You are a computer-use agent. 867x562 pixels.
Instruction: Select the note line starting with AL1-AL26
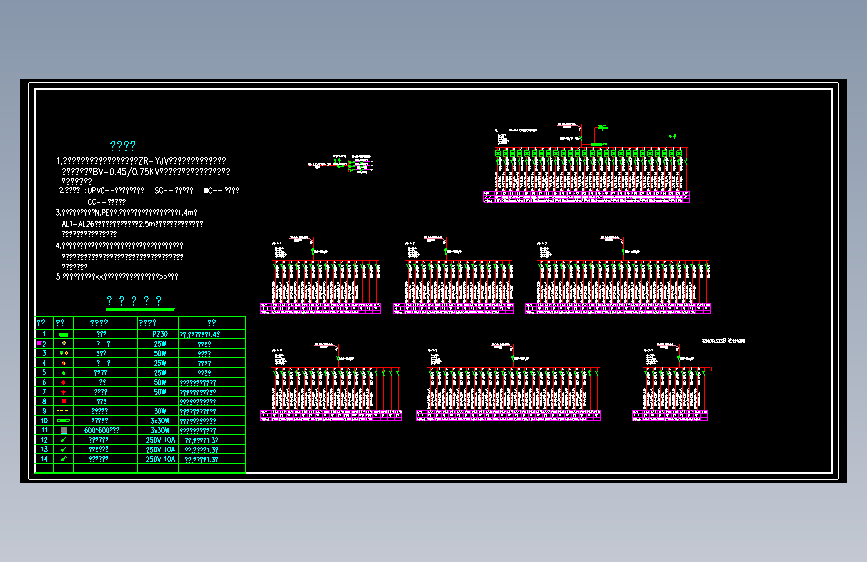coord(132,224)
